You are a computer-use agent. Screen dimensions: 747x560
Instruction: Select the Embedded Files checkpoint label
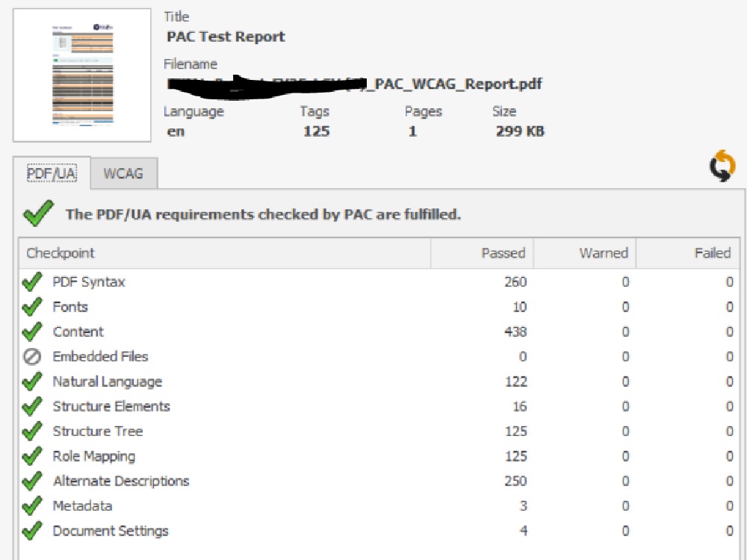tap(101, 356)
